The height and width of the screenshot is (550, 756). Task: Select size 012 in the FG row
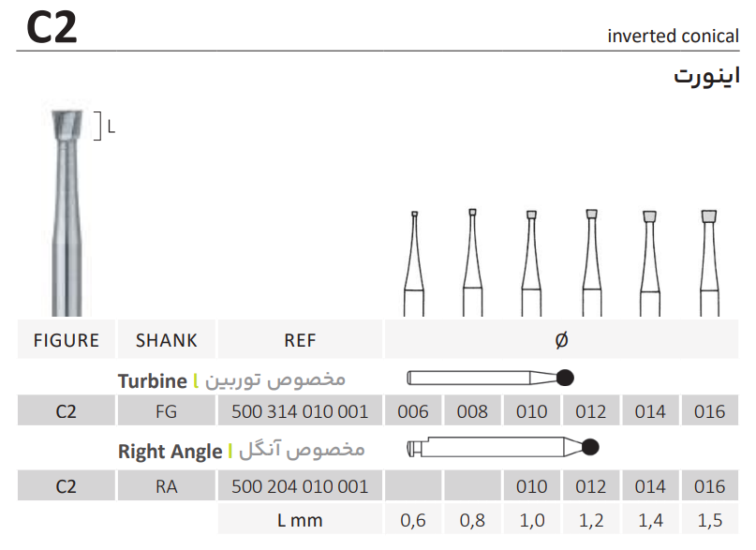tap(591, 411)
